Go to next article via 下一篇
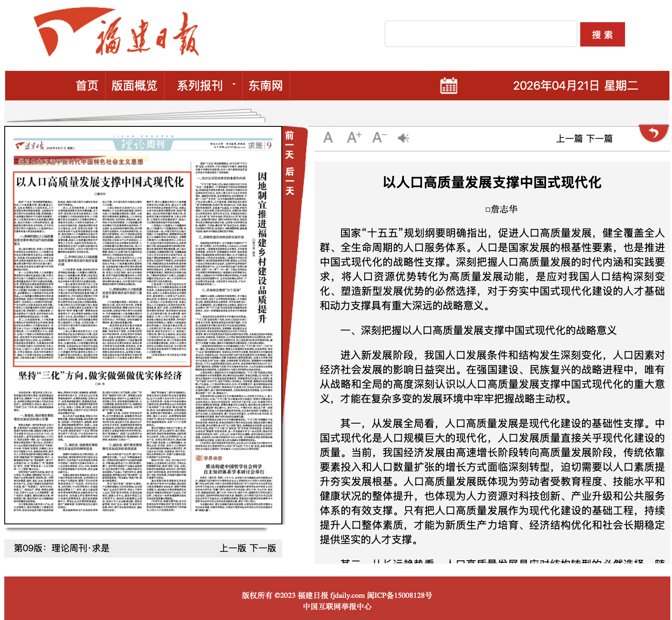The height and width of the screenshot is (620, 672). coord(599,138)
